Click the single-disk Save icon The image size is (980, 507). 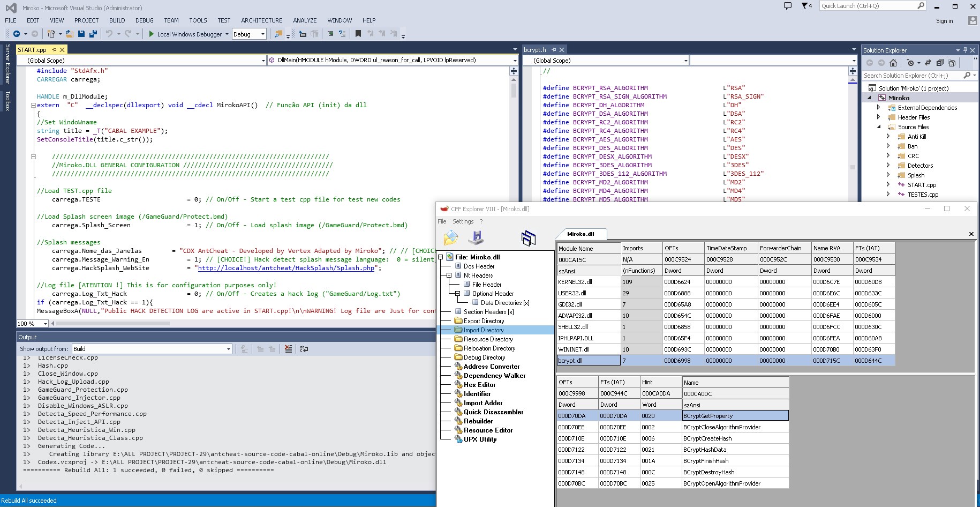(x=81, y=34)
